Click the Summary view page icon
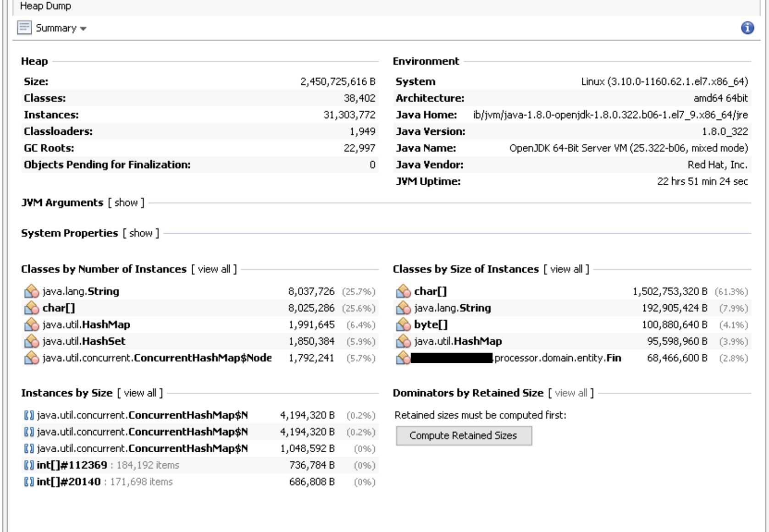The image size is (769, 532). (24, 28)
